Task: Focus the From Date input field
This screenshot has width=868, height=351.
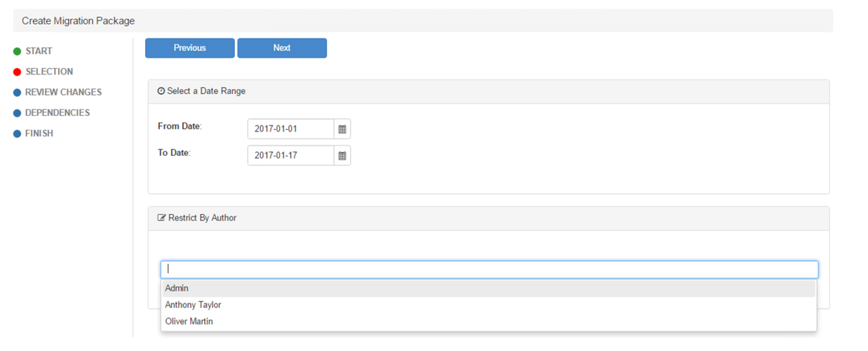Action: (x=291, y=129)
